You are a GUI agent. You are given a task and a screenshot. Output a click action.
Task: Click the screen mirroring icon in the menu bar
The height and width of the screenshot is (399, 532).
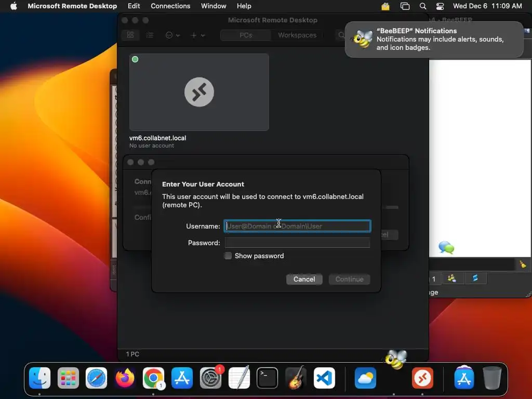point(405,6)
